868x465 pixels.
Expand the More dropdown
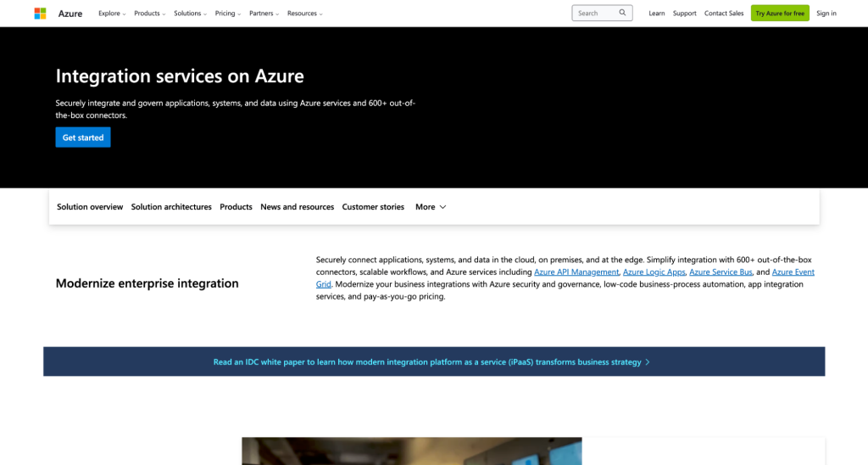click(x=431, y=207)
